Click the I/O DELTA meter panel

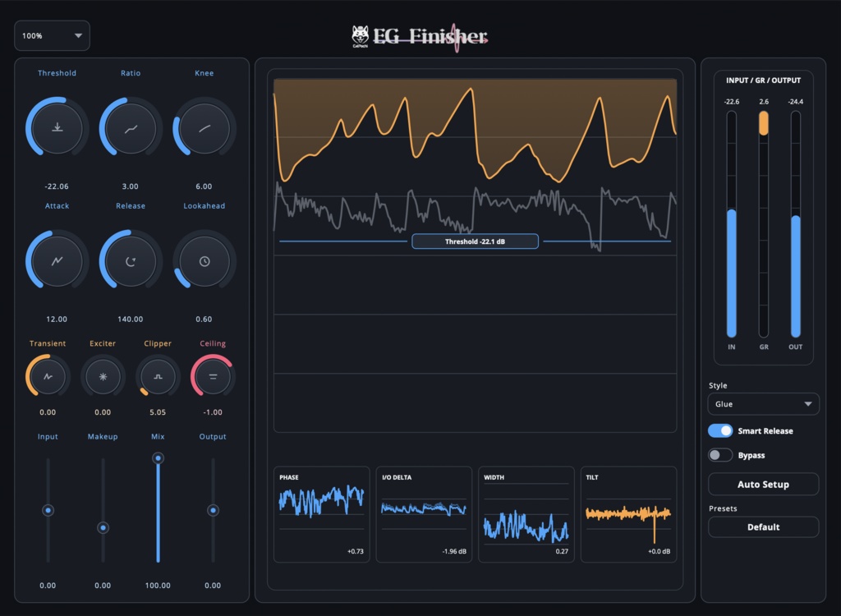(x=424, y=515)
